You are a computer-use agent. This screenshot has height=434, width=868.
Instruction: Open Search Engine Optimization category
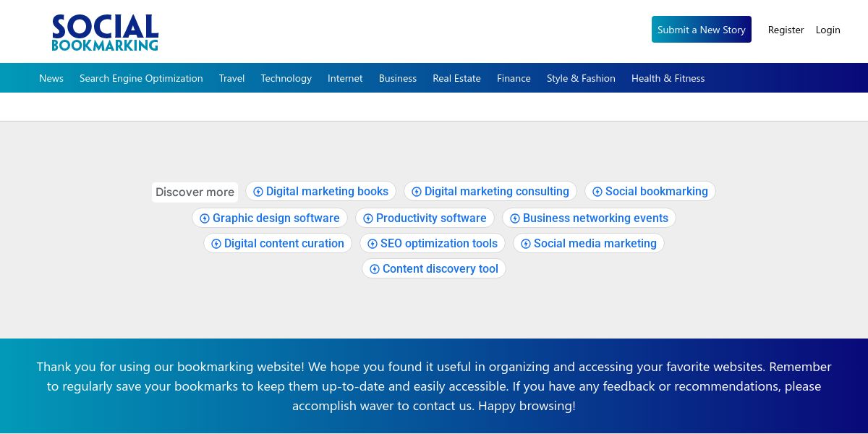pos(141,78)
